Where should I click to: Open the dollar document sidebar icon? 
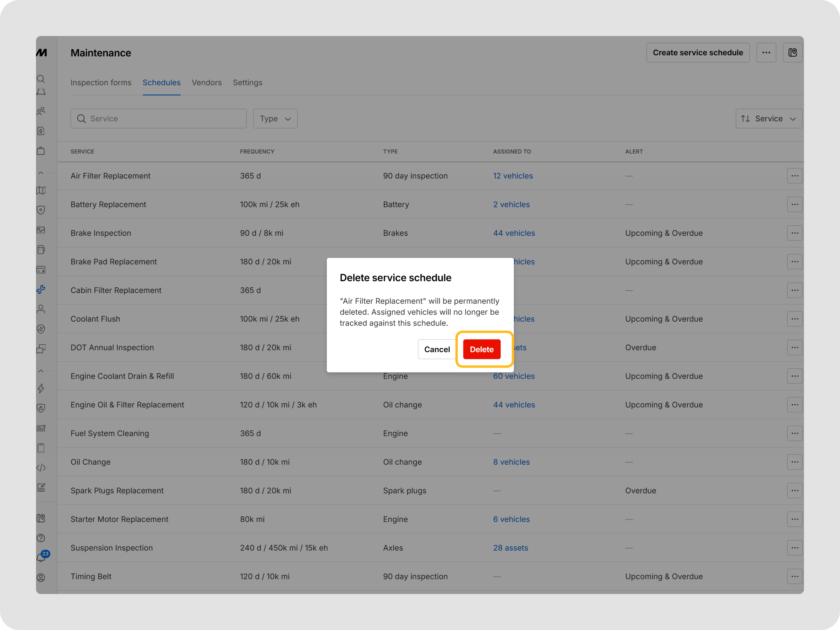[41, 131]
